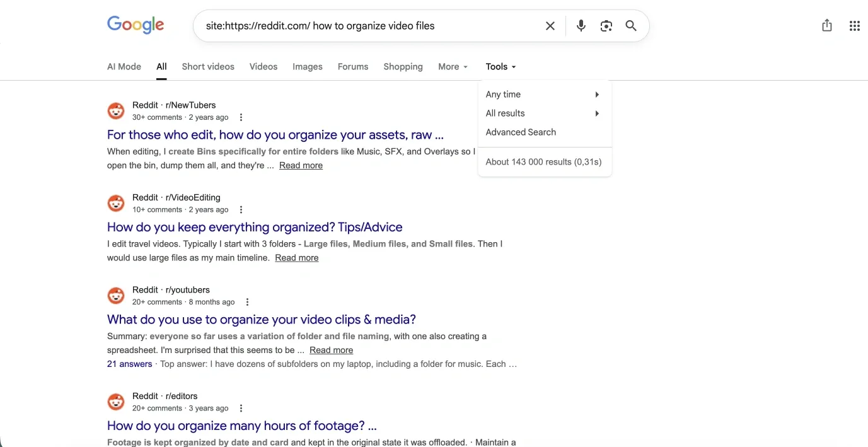Open three-dot menu for r/VideoEditing result
The image size is (868, 447).
coord(241,210)
